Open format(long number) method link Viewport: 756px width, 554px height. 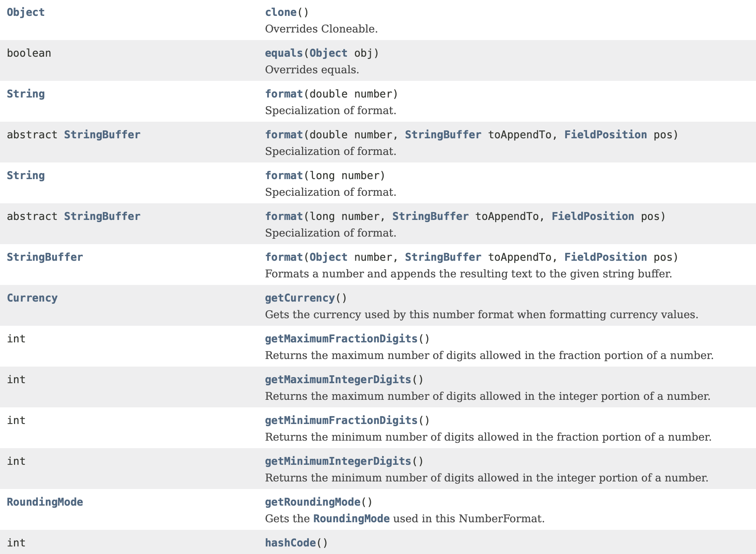tap(283, 176)
